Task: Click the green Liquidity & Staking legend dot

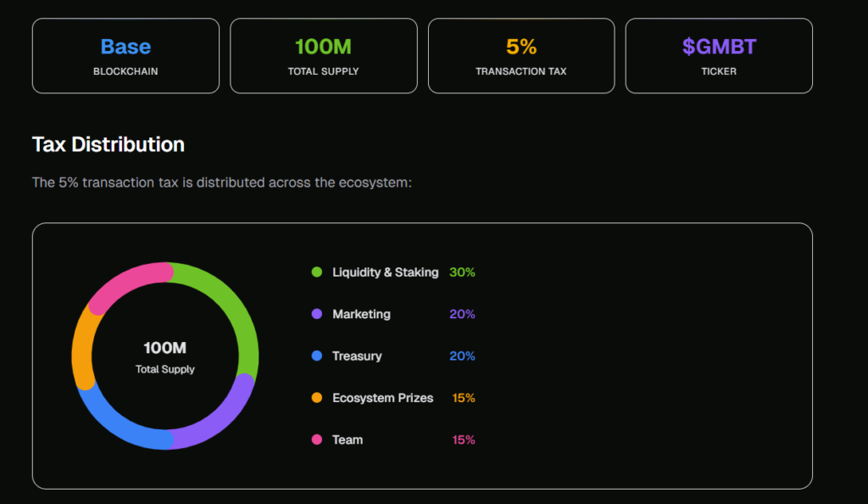Action: pyautogui.click(x=317, y=272)
